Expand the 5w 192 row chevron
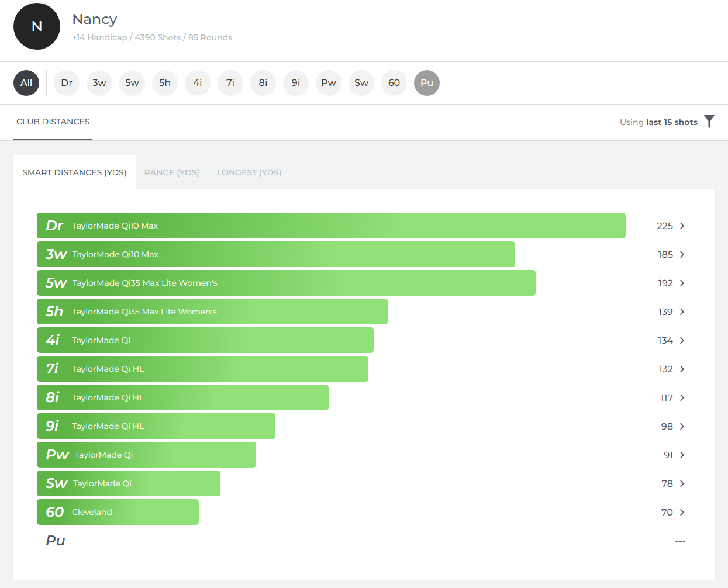 click(682, 283)
